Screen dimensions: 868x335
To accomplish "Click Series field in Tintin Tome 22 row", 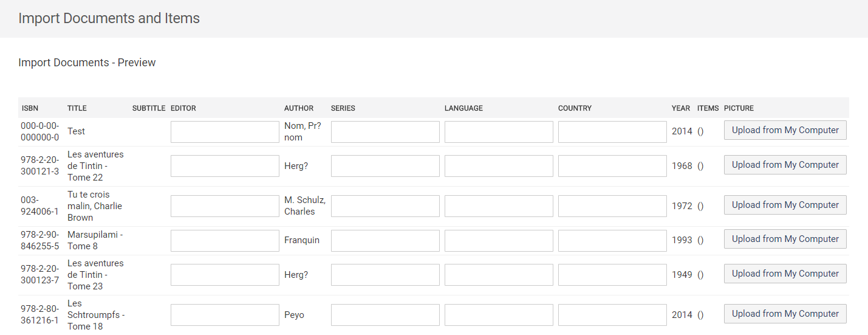I will [x=385, y=166].
